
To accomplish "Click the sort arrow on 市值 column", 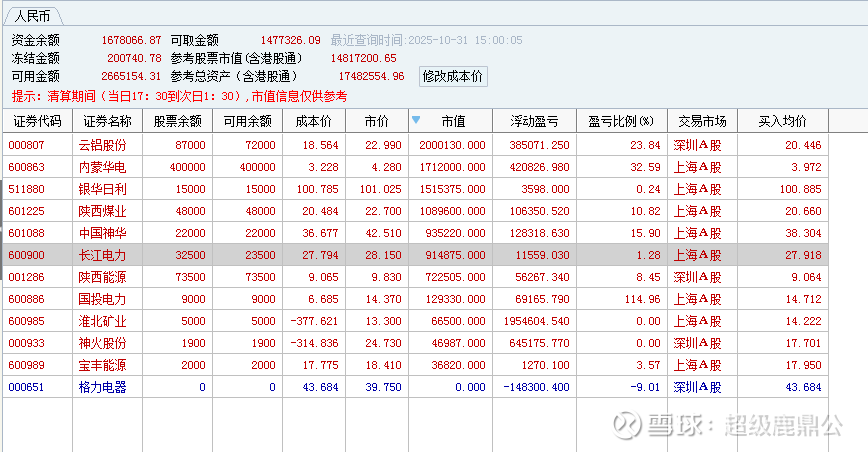I will pos(416,121).
